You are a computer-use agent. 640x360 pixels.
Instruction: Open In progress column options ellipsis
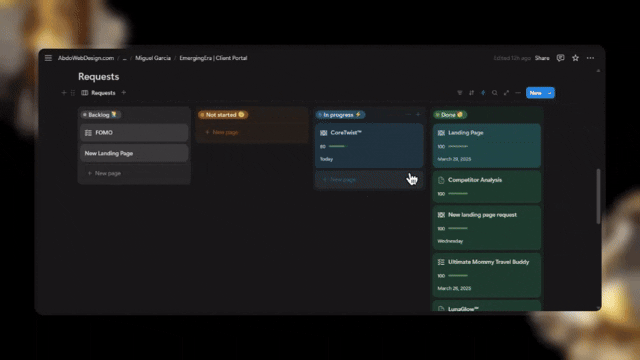click(x=408, y=115)
